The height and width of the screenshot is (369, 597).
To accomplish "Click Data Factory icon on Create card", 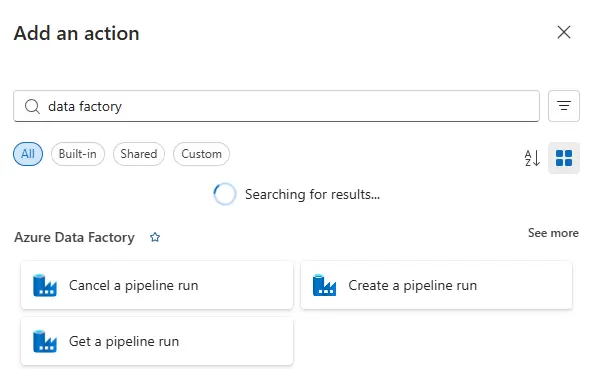I will [324, 285].
